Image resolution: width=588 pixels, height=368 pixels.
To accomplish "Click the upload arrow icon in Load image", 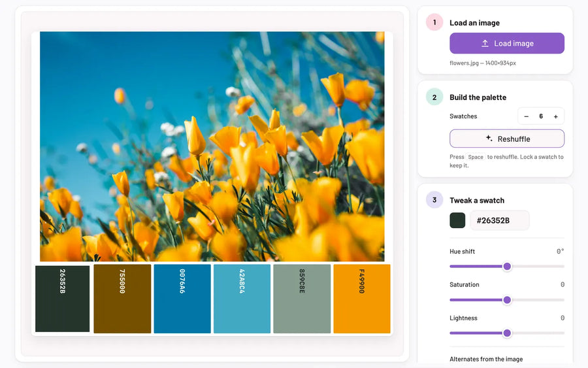I will click(485, 43).
